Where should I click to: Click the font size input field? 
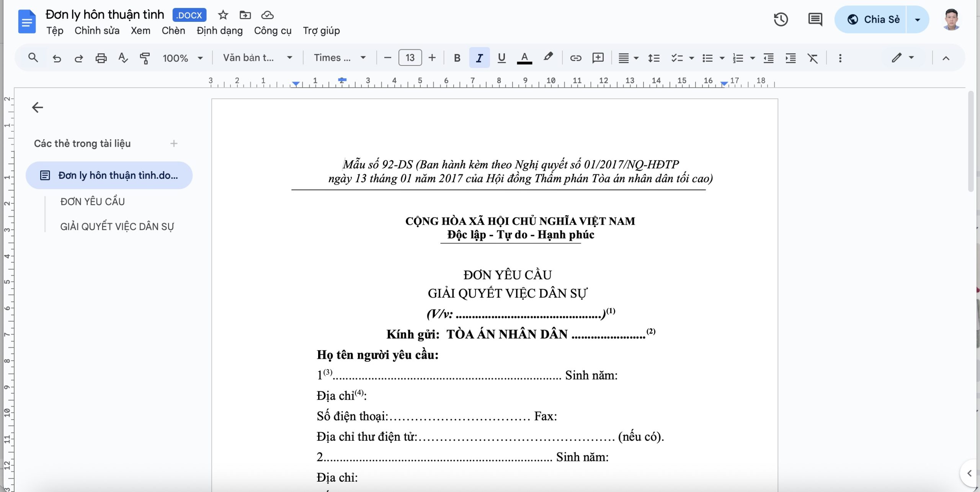pos(410,58)
